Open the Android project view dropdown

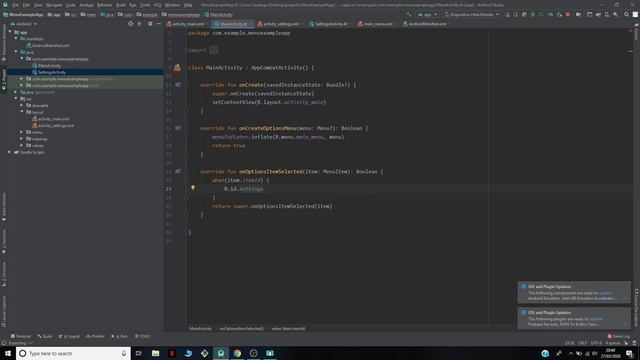[x=24, y=24]
